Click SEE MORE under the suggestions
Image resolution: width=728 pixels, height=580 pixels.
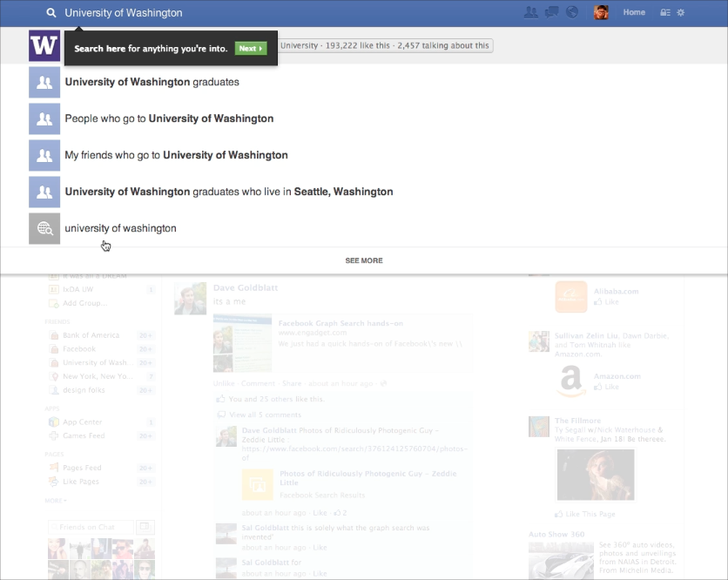(364, 260)
